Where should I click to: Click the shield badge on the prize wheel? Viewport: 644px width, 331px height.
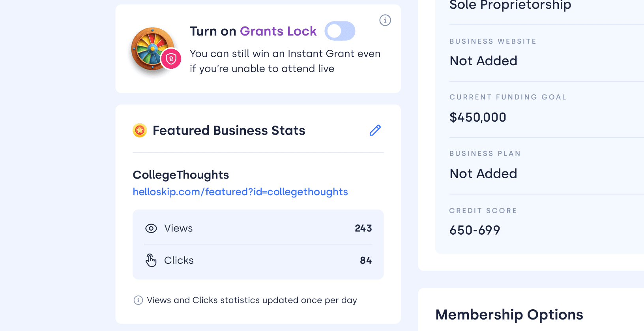click(x=171, y=58)
